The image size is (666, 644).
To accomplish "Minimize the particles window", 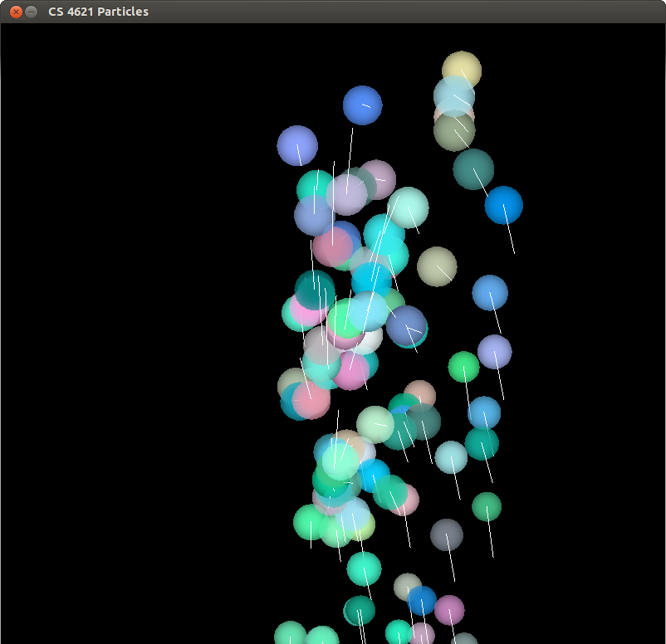I will point(31,12).
